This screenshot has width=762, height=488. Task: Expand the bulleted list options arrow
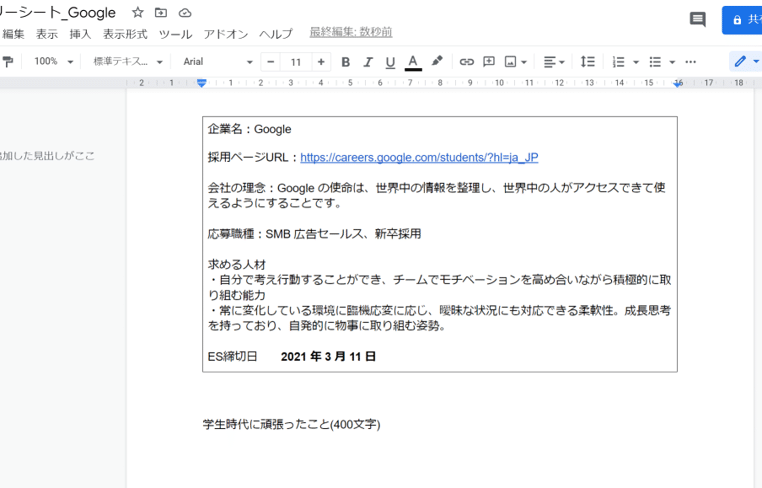(x=672, y=62)
